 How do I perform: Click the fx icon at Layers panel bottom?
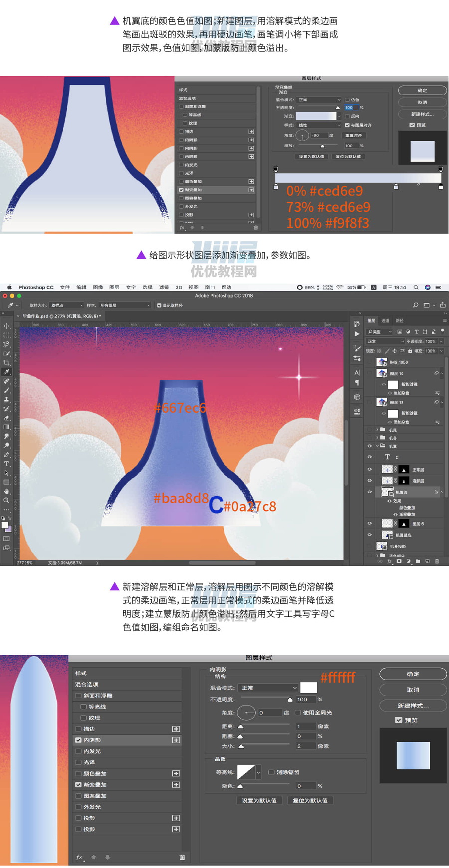[x=389, y=561]
